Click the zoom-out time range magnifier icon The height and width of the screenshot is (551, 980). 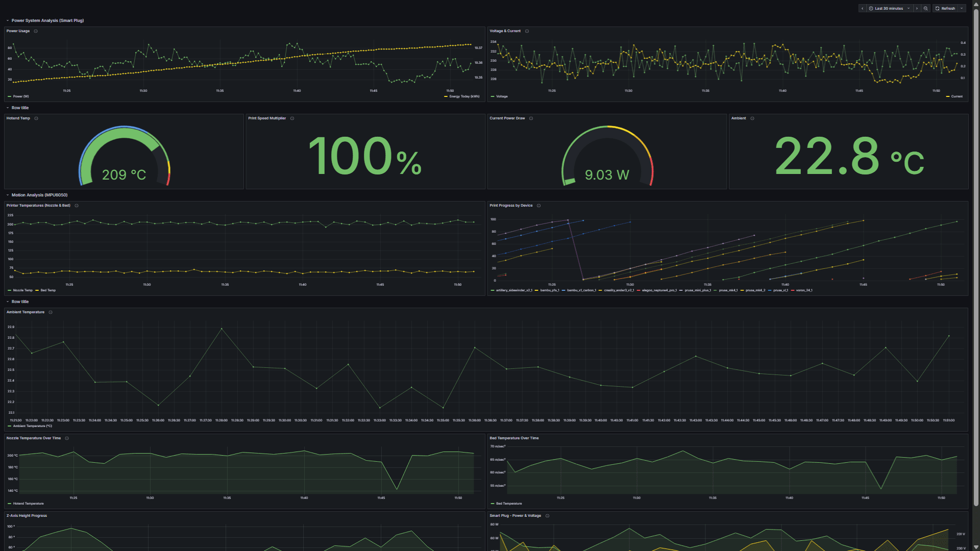point(925,8)
